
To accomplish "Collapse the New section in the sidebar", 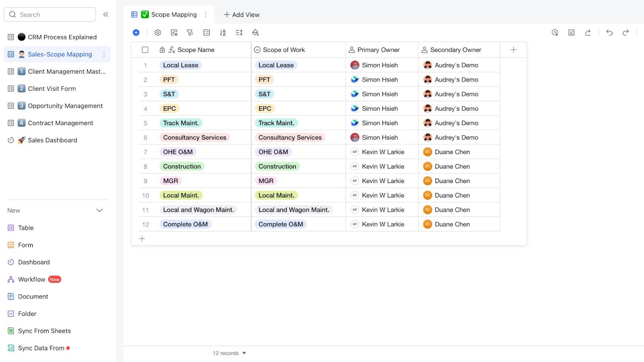I will (x=99, y=210).
